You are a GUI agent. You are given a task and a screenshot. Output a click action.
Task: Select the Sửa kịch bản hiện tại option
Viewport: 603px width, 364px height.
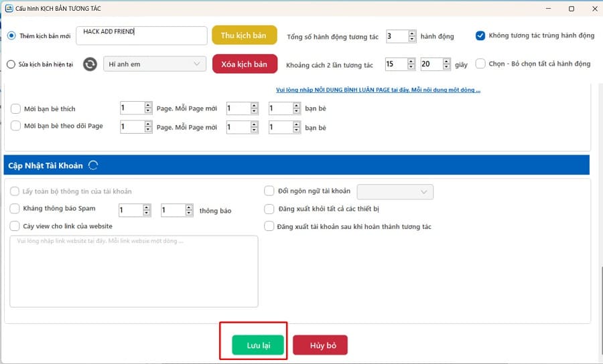11,64
